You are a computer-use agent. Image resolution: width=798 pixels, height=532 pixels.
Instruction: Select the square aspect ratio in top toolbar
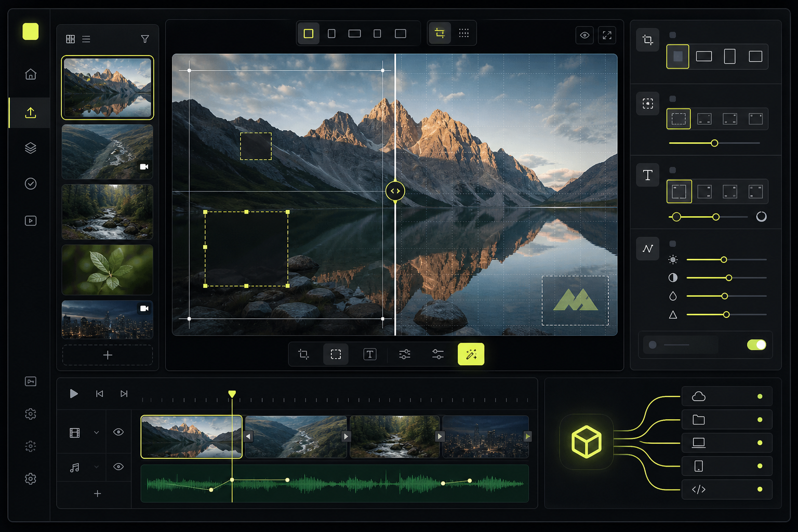309,34
